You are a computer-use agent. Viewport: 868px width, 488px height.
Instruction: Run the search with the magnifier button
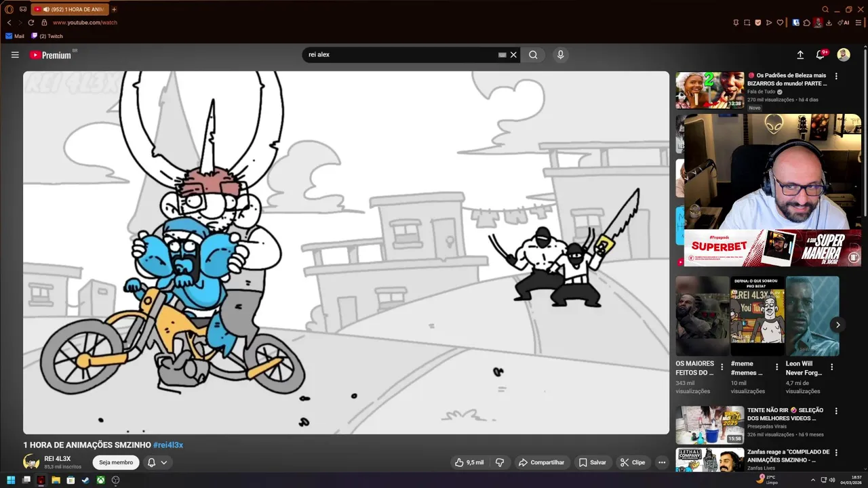point(533,55)
